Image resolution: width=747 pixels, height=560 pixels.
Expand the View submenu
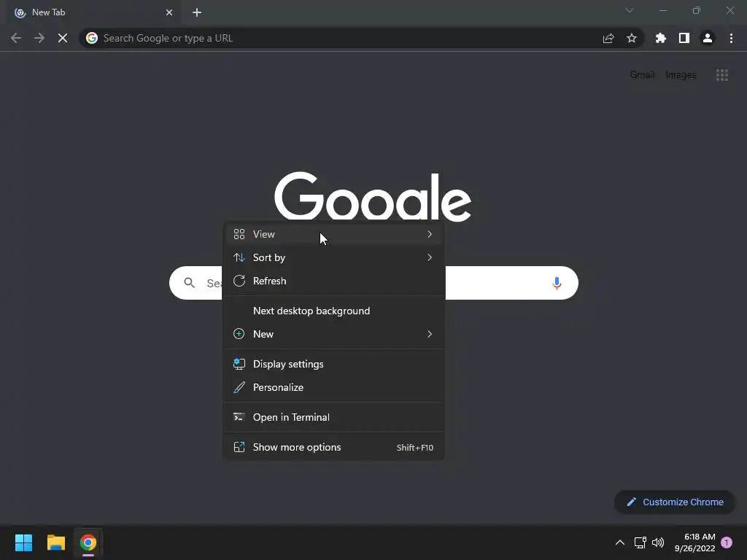pyautogui.click(x=333, y=234)
